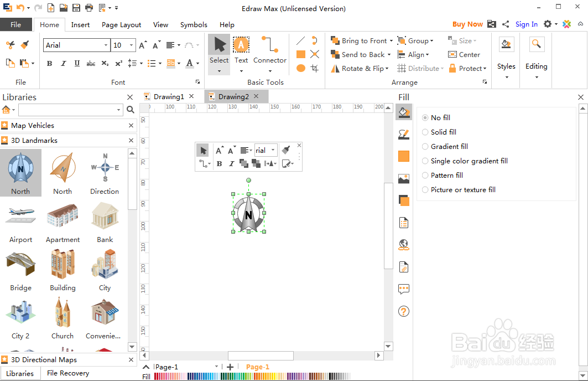Expand the Rotate & Flip dropdown
This screenshot has height=381, width=588.
pos(387,68)
